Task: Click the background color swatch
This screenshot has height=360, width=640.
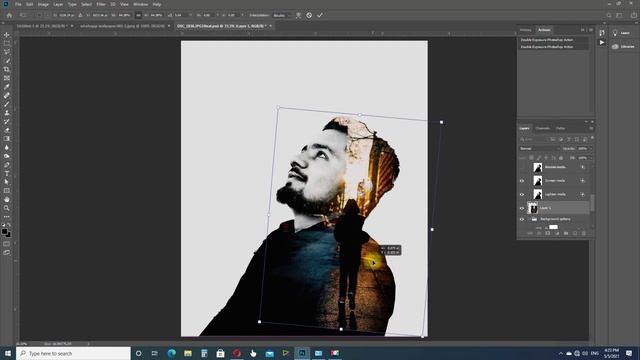Action: point(9,235)
